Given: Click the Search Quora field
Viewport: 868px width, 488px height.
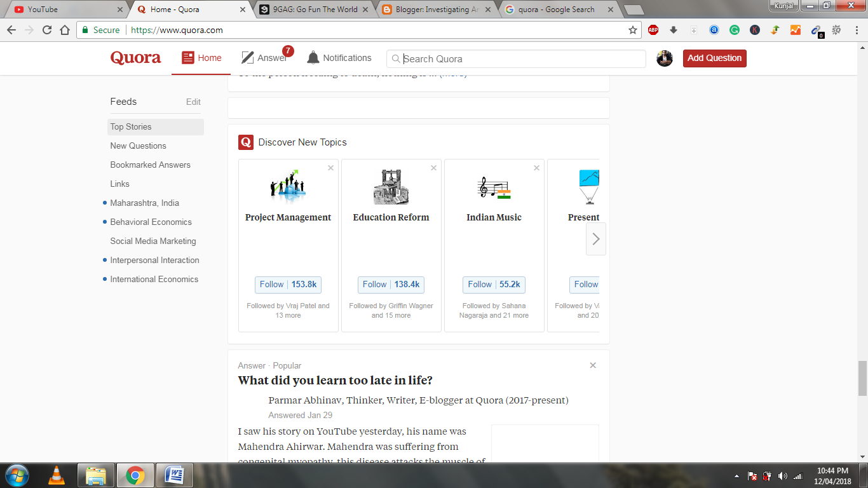Looking at the screenshot, I should tap(515, 58).
